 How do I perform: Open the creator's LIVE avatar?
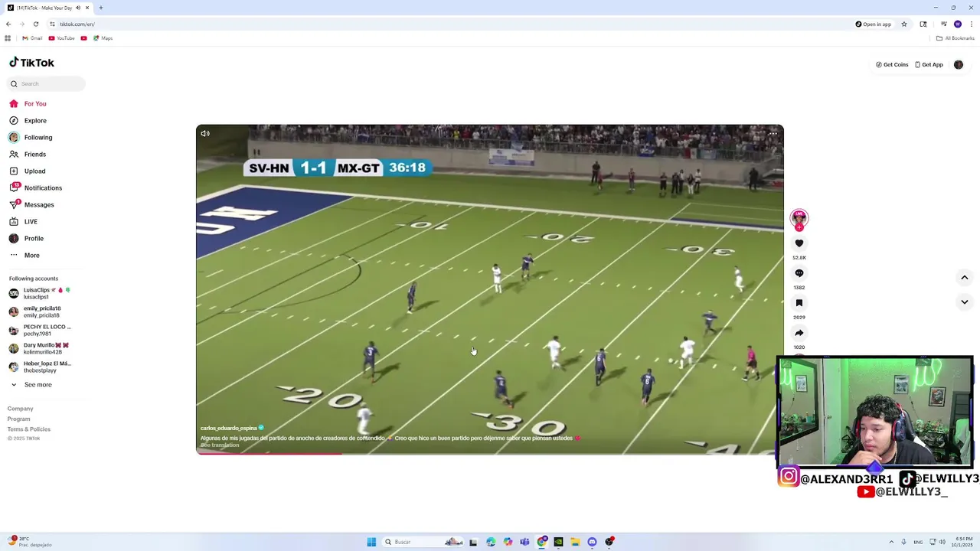click(799, 219)
